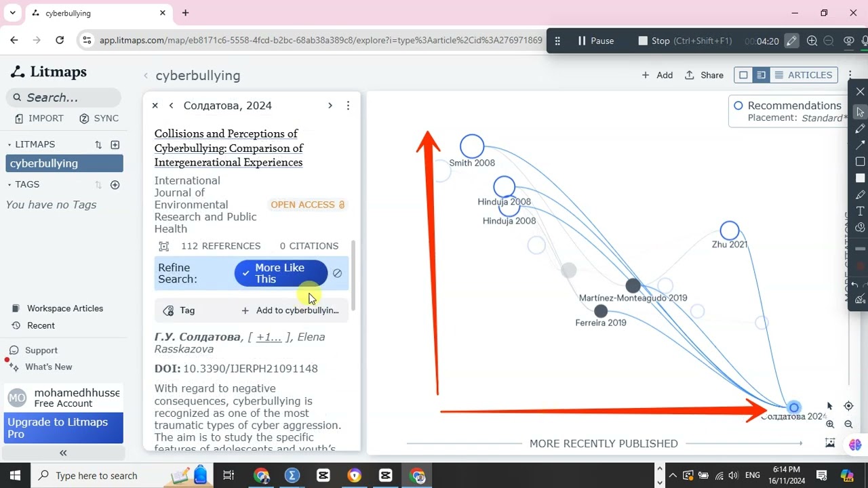The height and width of the screenshot is (488, 868).
Task: Grab the recorder toolbar drag handle
Action: click(x=557, y=41)
